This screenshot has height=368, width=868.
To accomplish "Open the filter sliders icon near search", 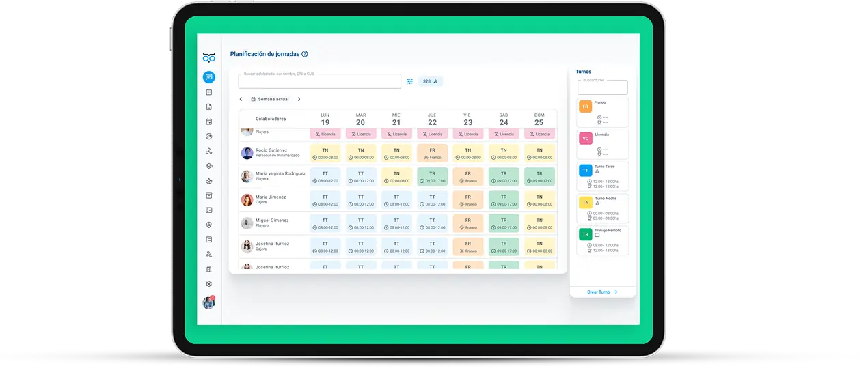I will 409,81.
